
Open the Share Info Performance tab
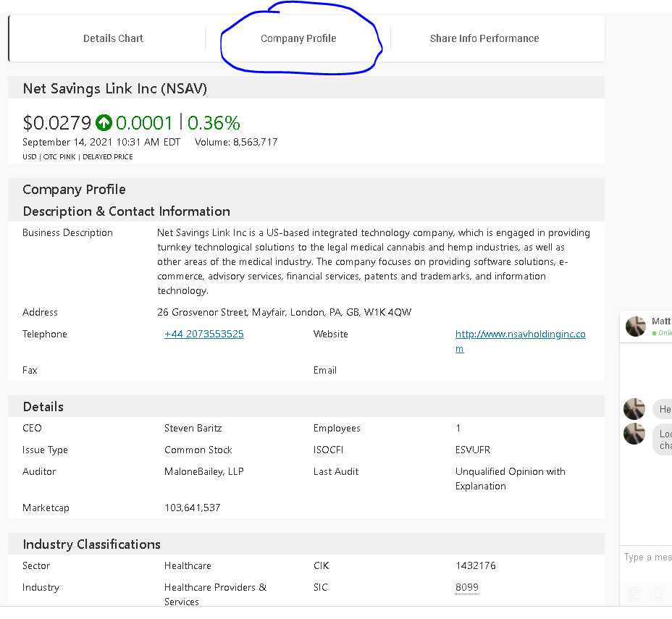(x=484, y=38)
